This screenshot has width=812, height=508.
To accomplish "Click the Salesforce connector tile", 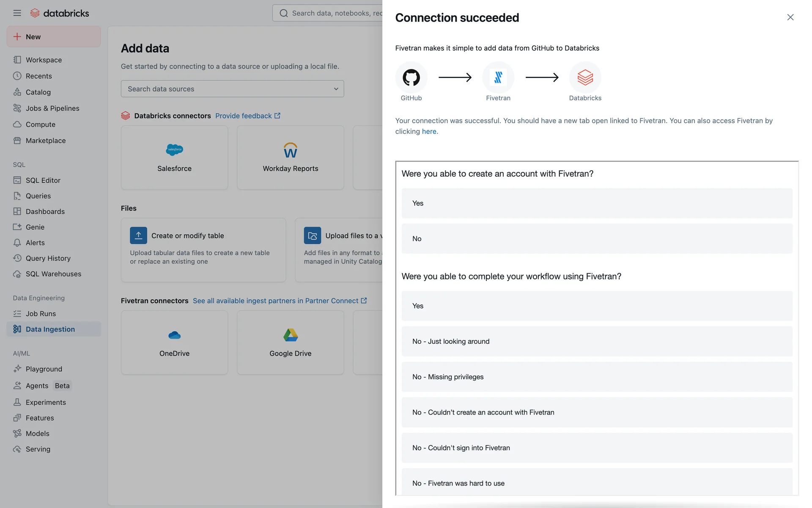I will click(174, 157).
